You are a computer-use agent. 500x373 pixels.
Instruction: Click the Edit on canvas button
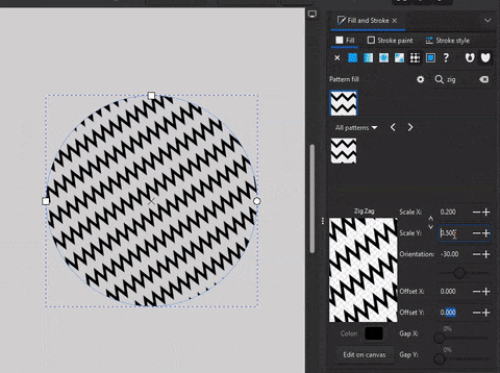click(x=364, y=355)
